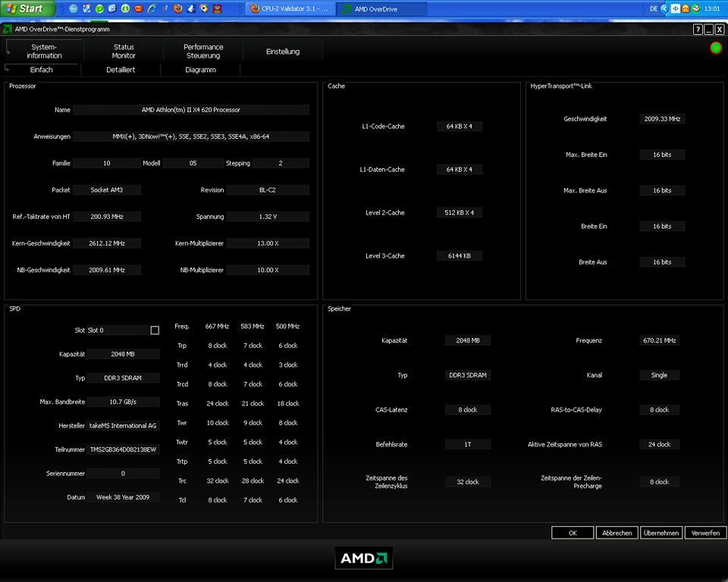Viewport: 728px width, 582px height.
Task: Open the Diagramm sub-tab
Action: 200,70
